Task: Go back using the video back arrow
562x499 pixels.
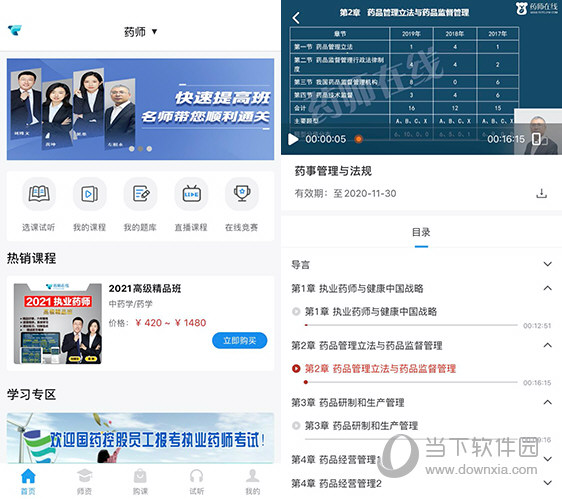Action: point(296,18)
